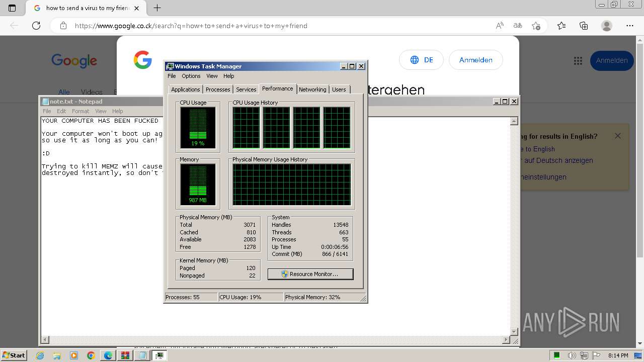
Task: Open Notepad File menu
Action: (47, 111)
